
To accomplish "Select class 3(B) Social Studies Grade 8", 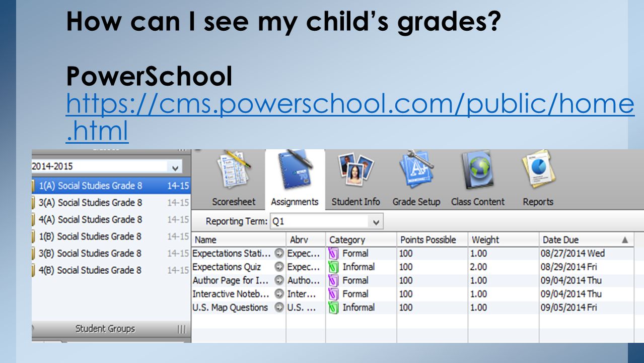I will point(111,253).
